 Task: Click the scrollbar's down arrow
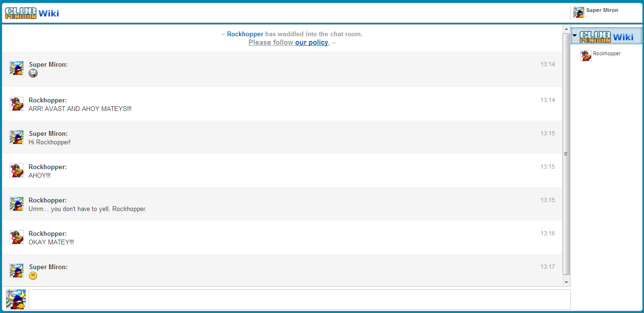(x=566, y=282)
